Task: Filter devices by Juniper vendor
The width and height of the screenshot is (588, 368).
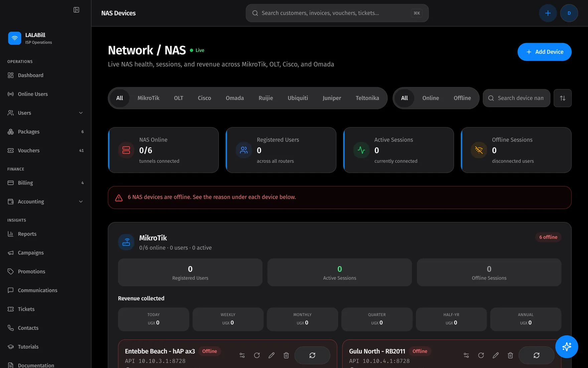Action: [x=332, y=98]
